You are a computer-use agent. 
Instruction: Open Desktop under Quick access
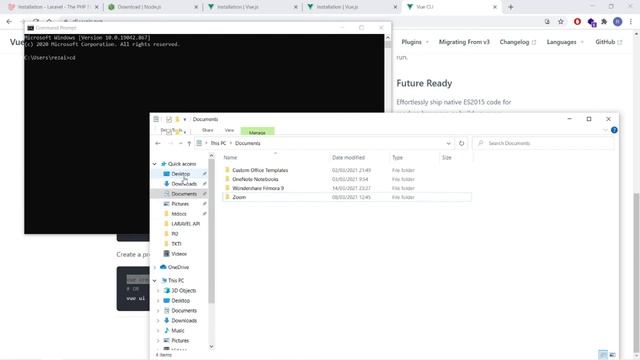[180, 174]
